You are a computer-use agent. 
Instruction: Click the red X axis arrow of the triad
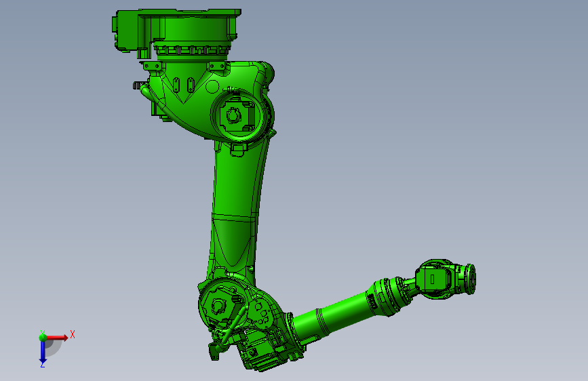(57, 338)
